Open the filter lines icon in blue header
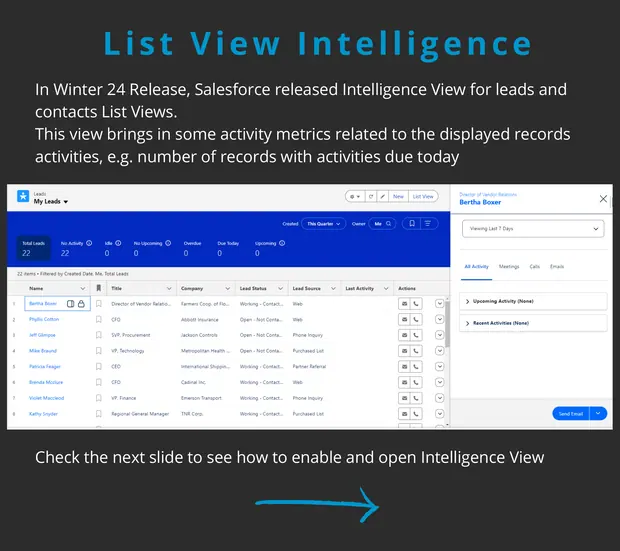Viewport: 620px width, 551px height. (x=428, y=223)
